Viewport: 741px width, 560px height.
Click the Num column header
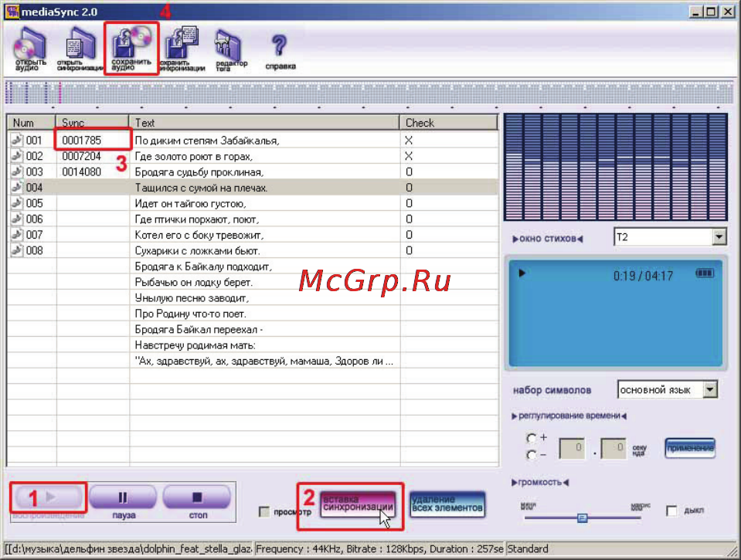(32, 122)
